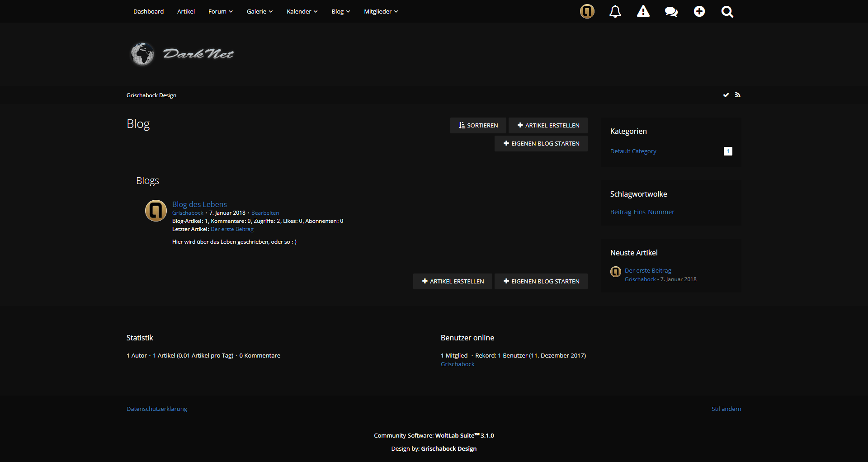Viewport: 868px width, 462px height.
Task: Expand the Mitglieder dropdown menu
Action: (x=381, y=11)
